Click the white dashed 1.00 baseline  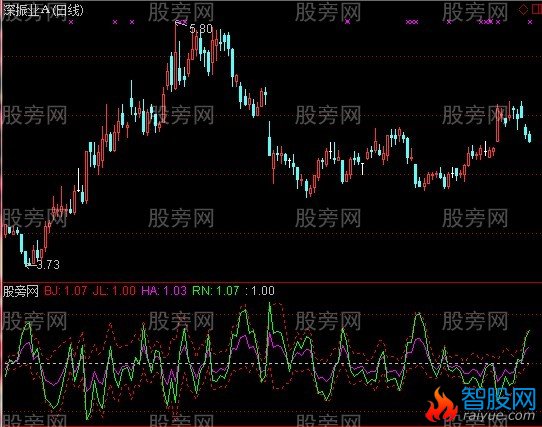pyautogui.click(x=266, y=363)
